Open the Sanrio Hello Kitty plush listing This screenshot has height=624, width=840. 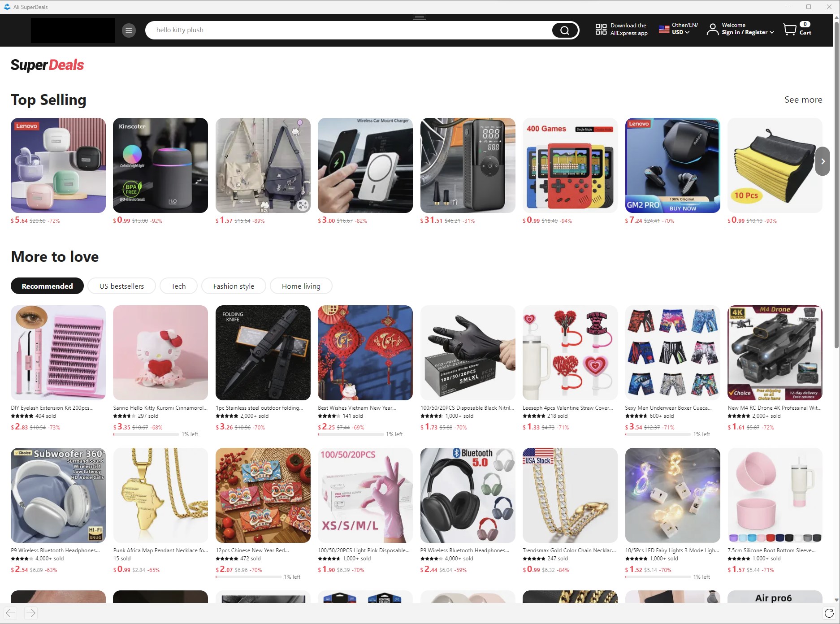160,353
